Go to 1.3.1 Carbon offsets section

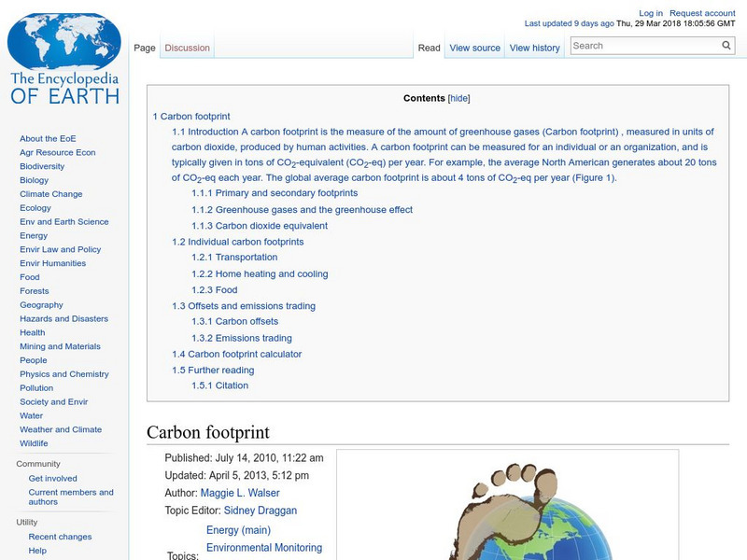pyautogui.click(x=235, y=321)
